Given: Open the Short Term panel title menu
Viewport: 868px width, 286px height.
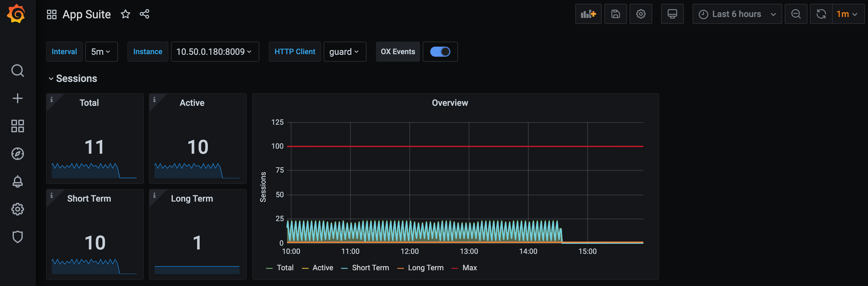Looking at the screenshot, I should point(89,198).
